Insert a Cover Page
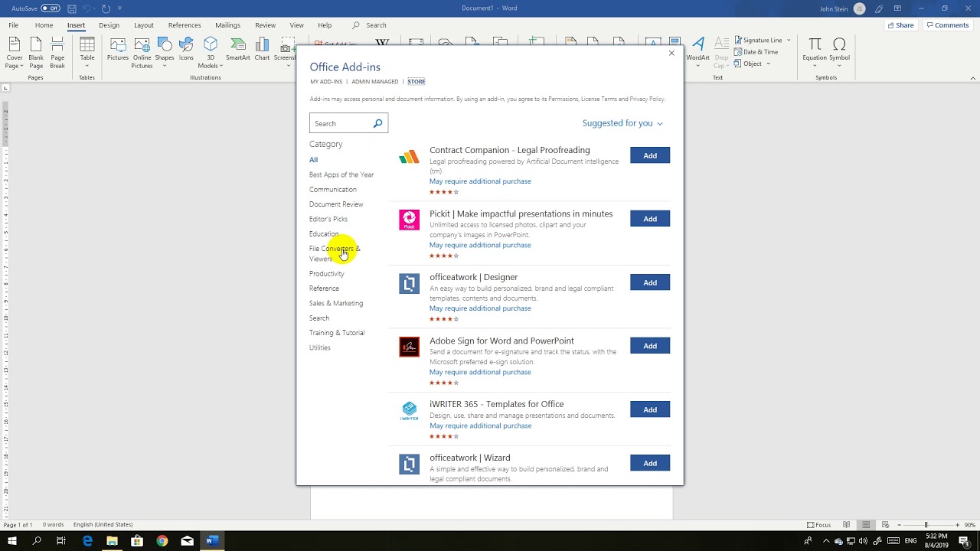The width and height of the screenshot is (980, 551). point(15,53)
